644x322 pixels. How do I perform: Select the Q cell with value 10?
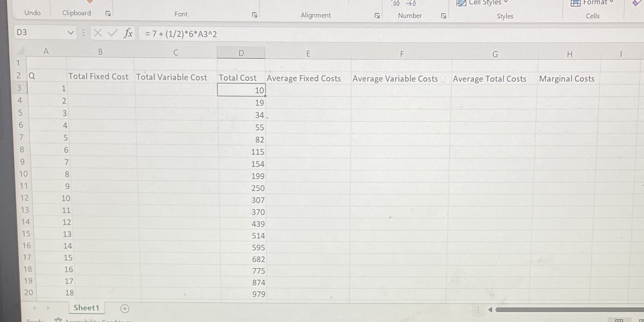tap(51, 198)
